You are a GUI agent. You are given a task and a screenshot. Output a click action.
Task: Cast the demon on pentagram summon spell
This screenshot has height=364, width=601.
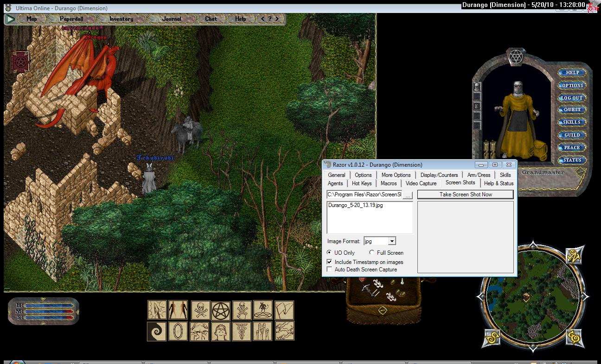click(x=263, y=310)
